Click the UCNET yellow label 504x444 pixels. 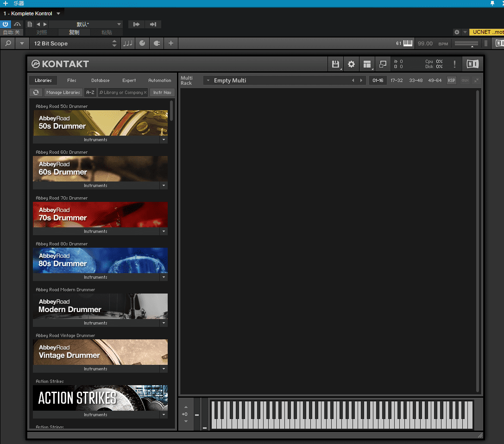coord(487,32)
